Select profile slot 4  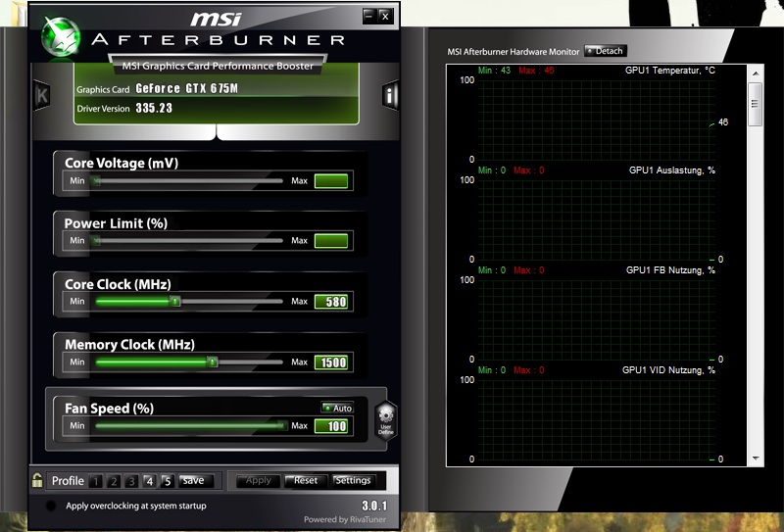pos(149,481)
